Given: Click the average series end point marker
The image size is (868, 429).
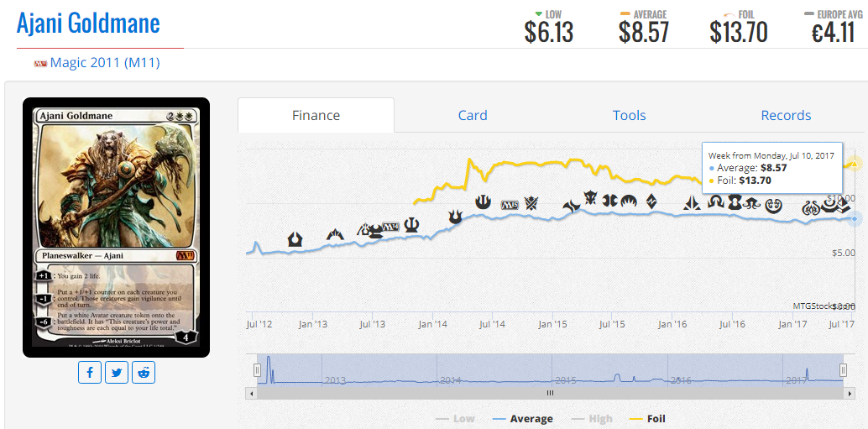Looking at the screenshot, I should coord(855,219).
